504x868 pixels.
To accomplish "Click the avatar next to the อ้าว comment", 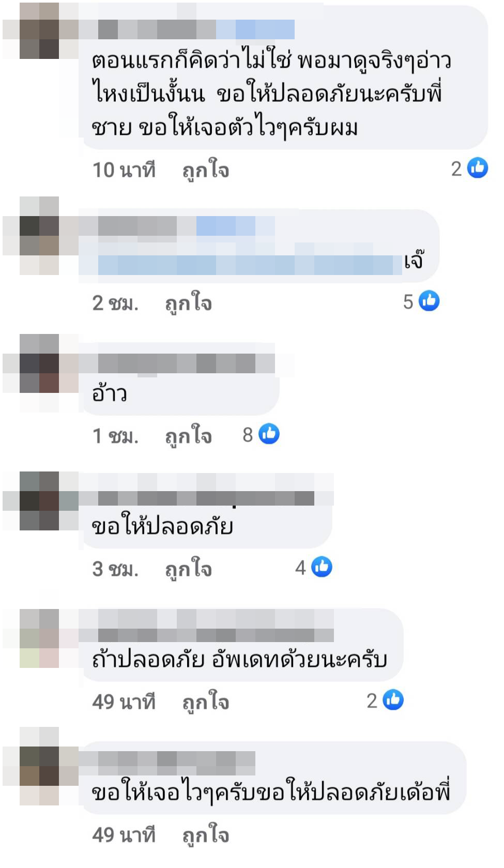I will pyautogui.click(x=40, y=373).
